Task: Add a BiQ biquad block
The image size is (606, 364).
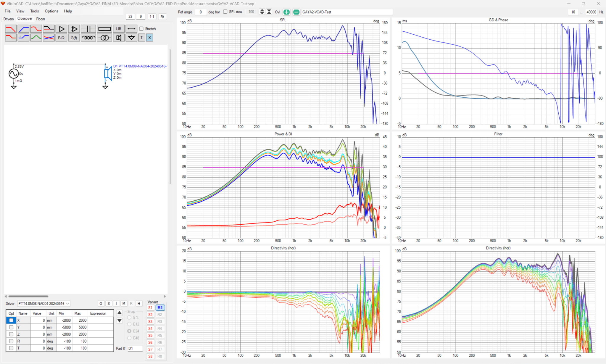Action: pyautogui.click(x=61, y=38)
